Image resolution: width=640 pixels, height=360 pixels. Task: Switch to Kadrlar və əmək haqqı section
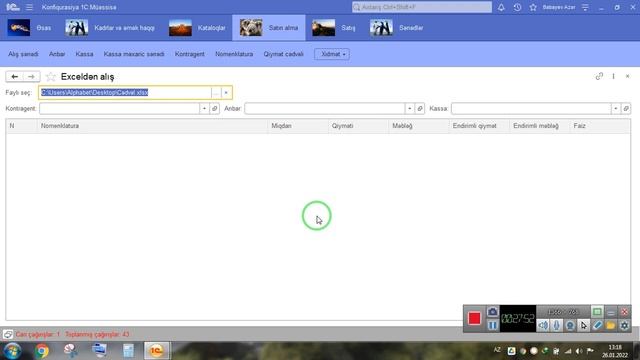point(110,28)
